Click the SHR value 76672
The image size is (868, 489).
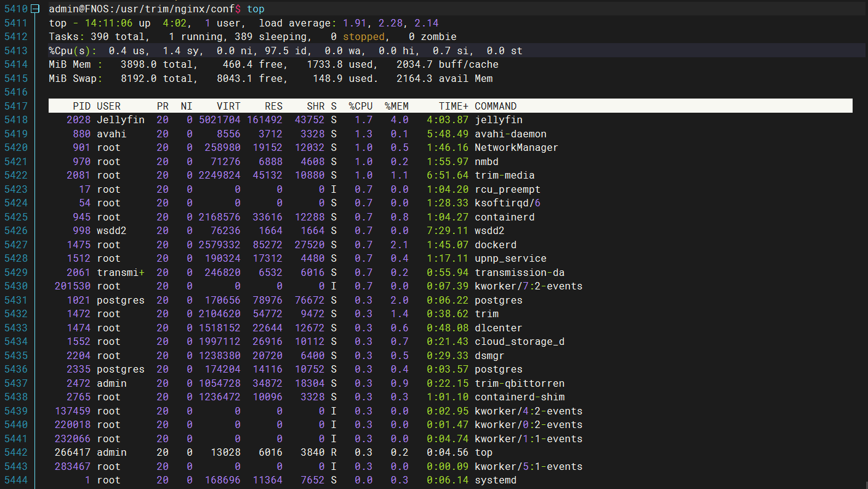(310, 300)
